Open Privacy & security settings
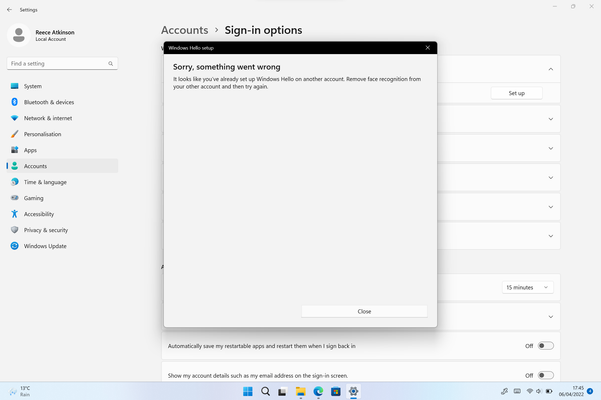 coord(62,230)
